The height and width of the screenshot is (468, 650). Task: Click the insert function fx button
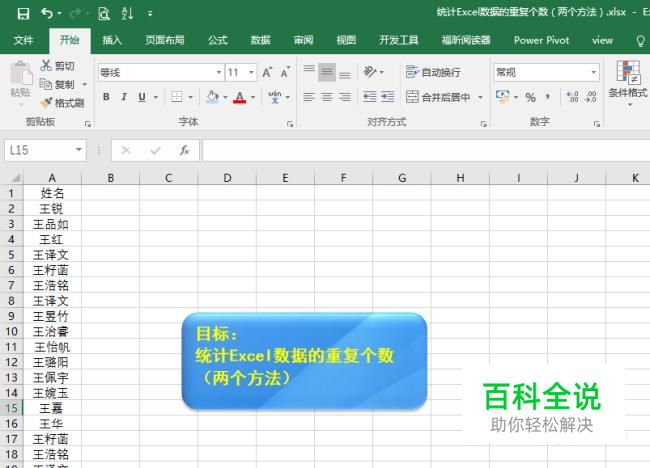coord(184,150)
